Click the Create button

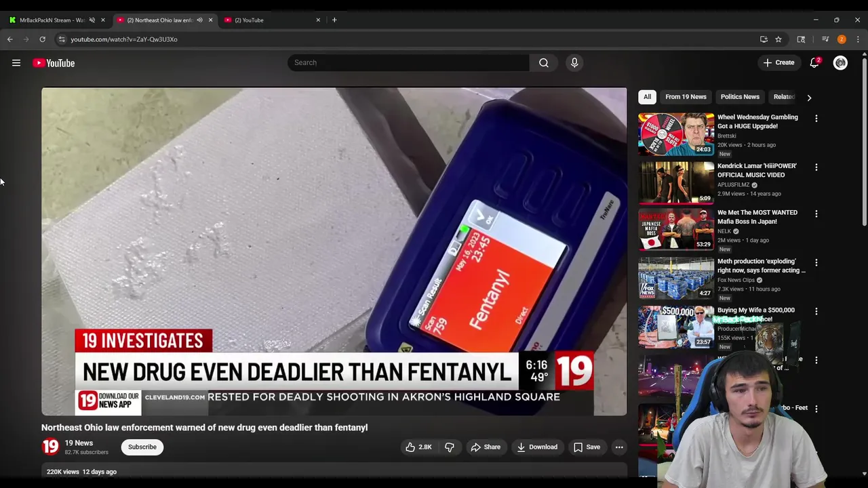tap(778, 62)
